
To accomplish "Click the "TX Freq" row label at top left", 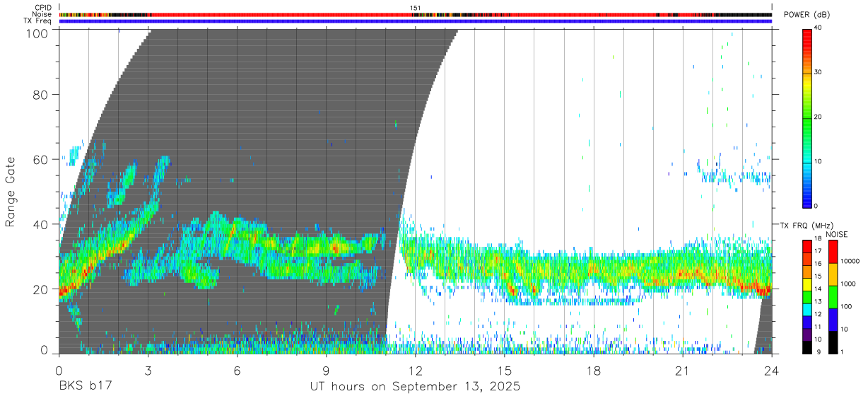I will [38, 21].
